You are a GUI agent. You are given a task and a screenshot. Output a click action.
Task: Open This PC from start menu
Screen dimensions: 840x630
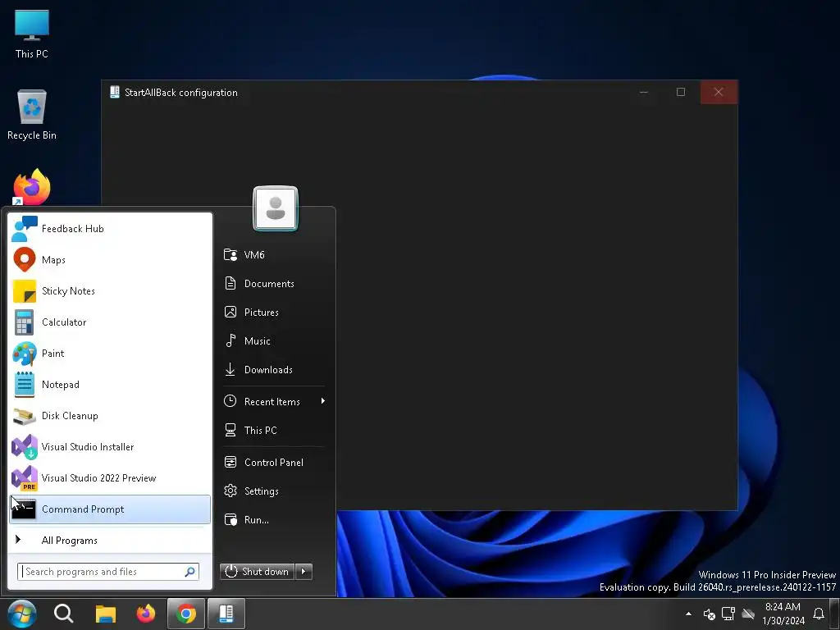273,430
